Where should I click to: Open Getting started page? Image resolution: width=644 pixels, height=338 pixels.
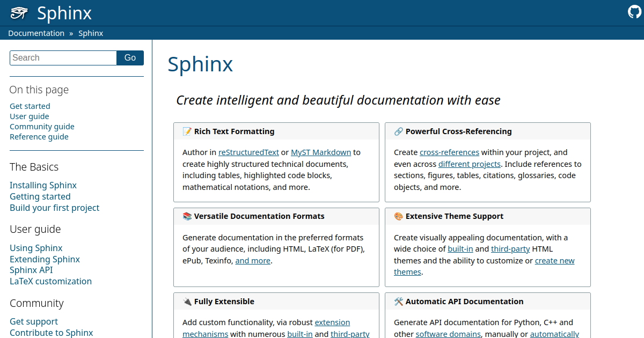[40, 196]
